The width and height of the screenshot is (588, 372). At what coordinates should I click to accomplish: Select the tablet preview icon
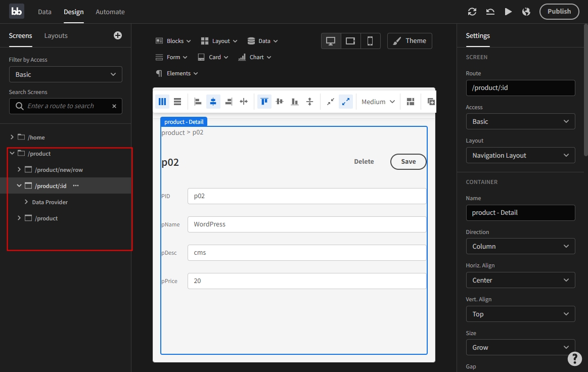(350, 41)
